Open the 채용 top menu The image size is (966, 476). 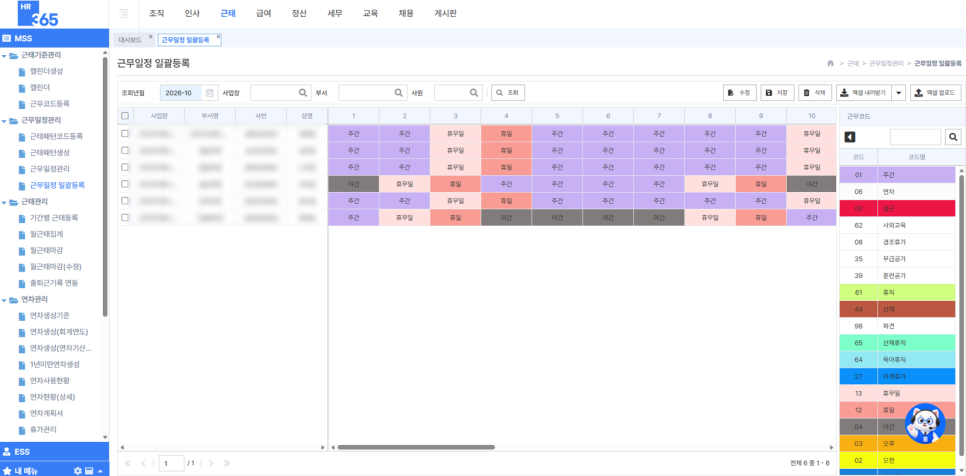(x=407, y=14)
